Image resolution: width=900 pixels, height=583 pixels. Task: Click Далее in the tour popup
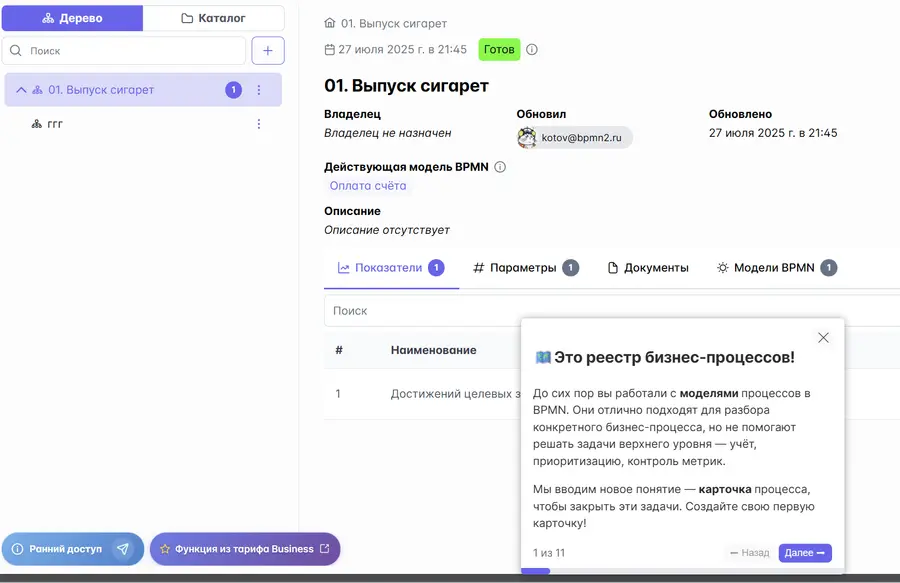[x=805, y=553]
